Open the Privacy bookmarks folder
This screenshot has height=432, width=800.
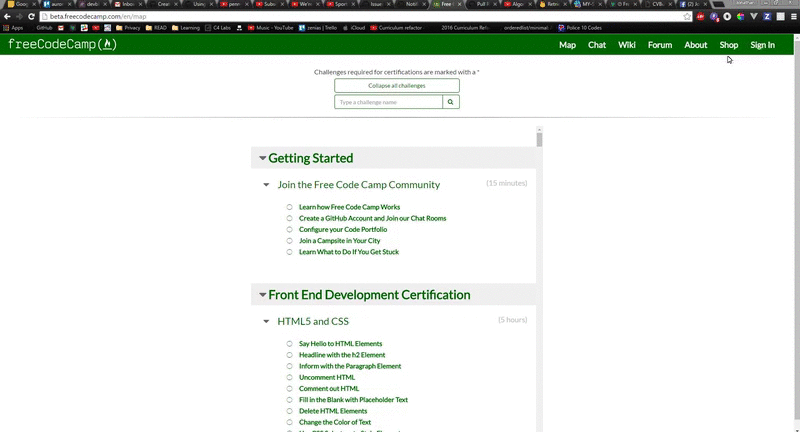[x=128, y=28]
